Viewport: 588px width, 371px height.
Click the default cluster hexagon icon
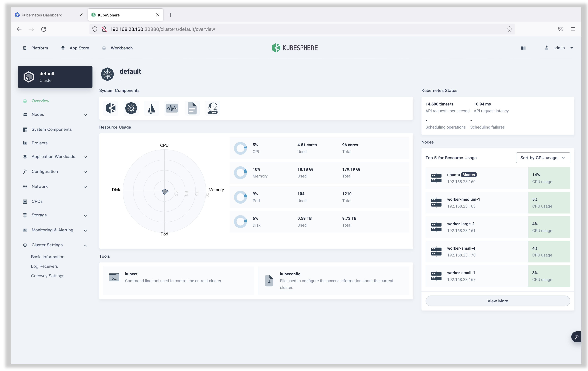click(x=29, y=77)
